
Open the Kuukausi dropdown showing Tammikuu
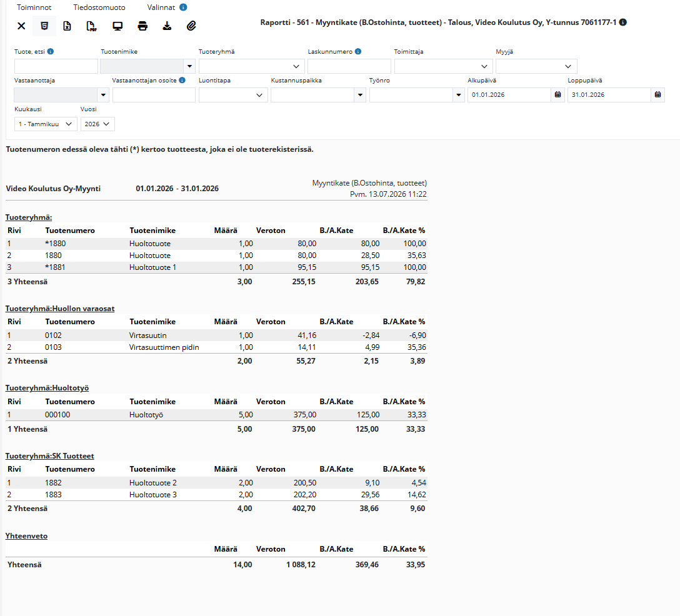46,124
